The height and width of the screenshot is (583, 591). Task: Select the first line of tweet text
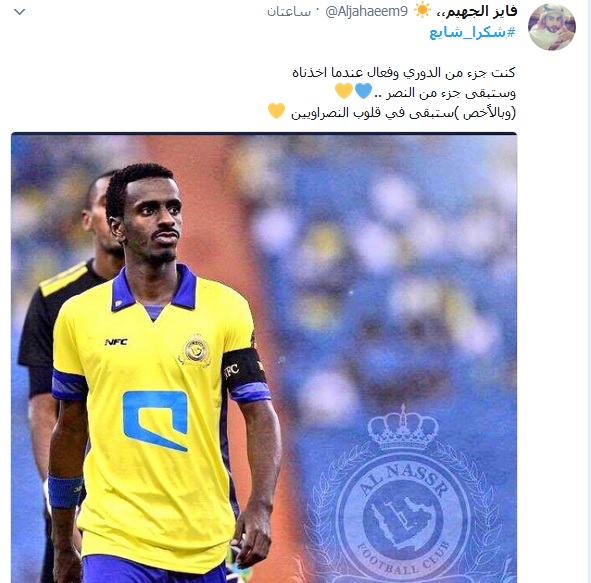[404, 72]
